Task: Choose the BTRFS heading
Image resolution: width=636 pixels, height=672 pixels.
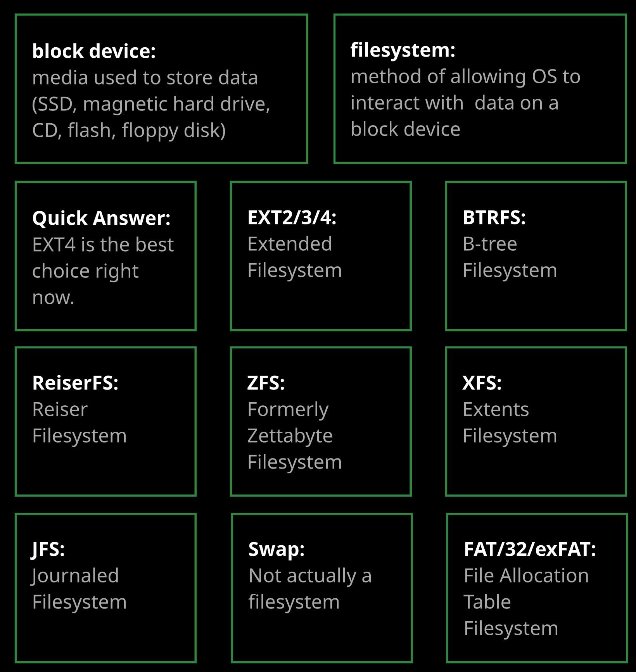Action: [494, 217]
